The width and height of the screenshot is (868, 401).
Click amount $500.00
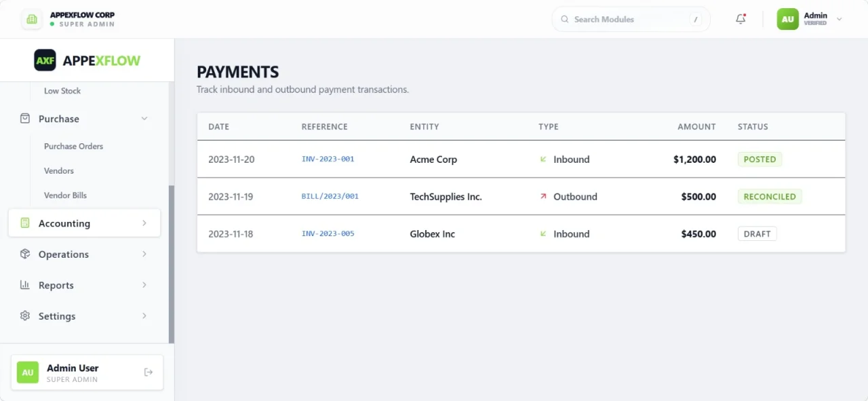point(698,197)
